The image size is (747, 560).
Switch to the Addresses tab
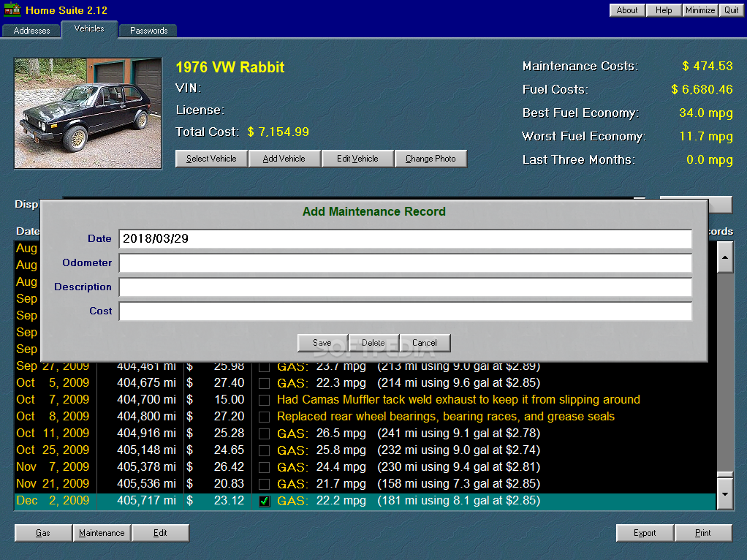pos(31,31)
